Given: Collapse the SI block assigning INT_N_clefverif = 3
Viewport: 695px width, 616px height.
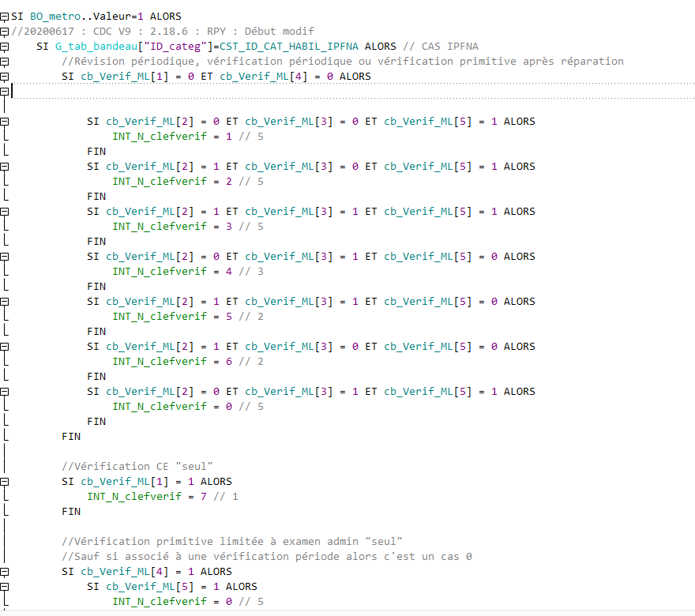Looking at the screenshot, I should [x=5, y=212].
